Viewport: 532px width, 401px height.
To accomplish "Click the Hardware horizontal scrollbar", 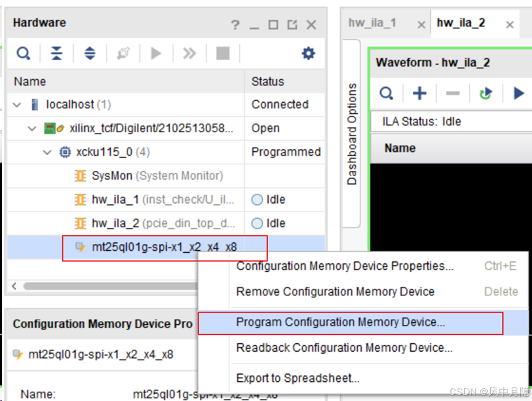I will pyautogui.click(x=110, y=286).
